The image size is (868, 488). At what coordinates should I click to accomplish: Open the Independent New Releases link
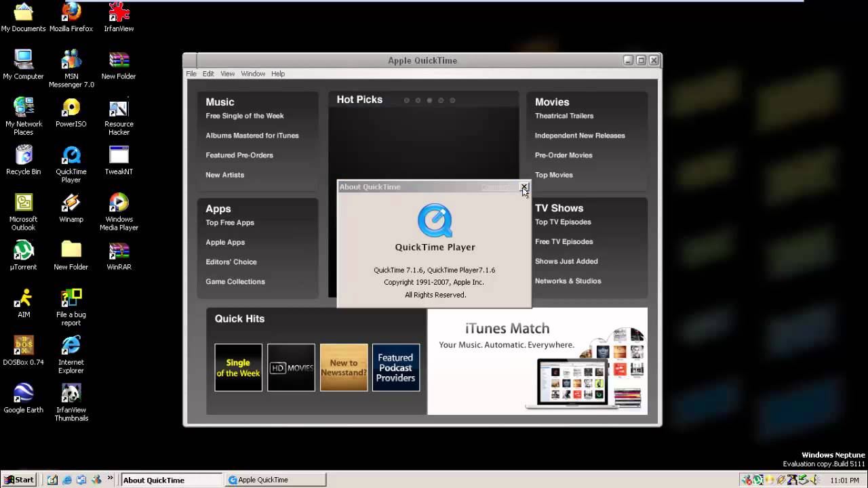580,136
